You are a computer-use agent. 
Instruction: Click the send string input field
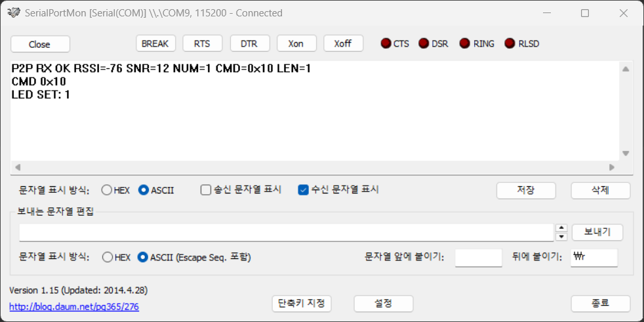coord(287,232)
